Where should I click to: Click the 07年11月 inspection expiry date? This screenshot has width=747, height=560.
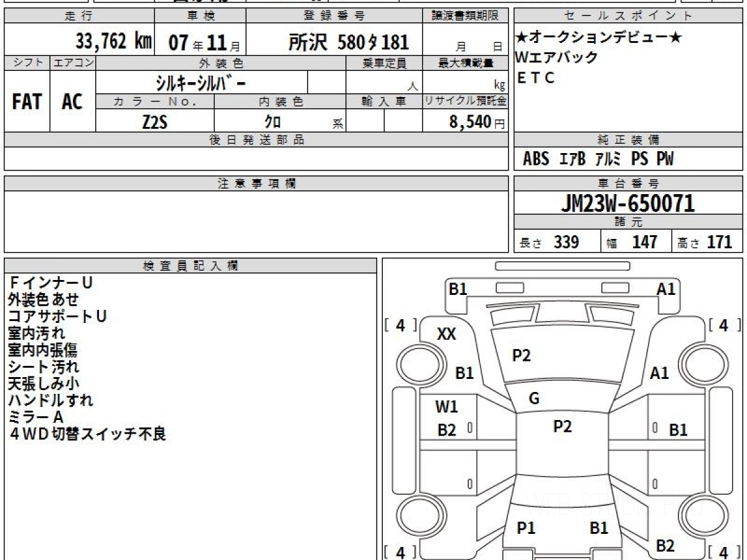click(x=204, y=43)
